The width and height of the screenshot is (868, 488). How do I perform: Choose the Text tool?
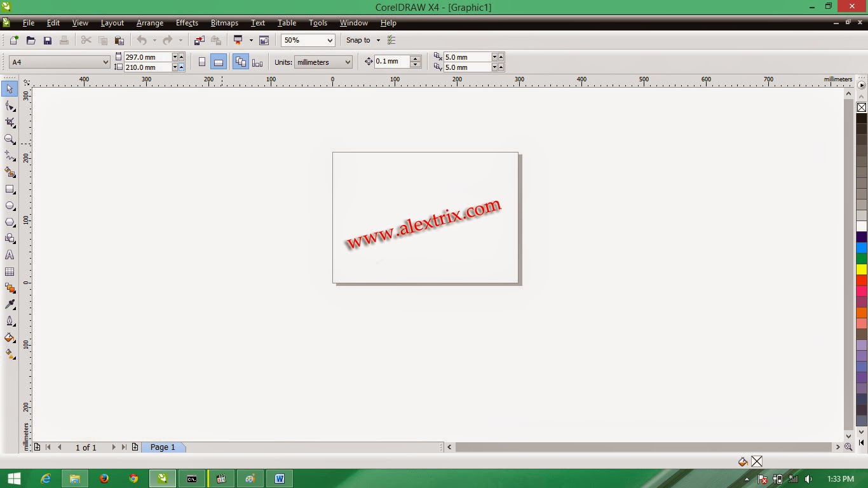click(10, 255)
